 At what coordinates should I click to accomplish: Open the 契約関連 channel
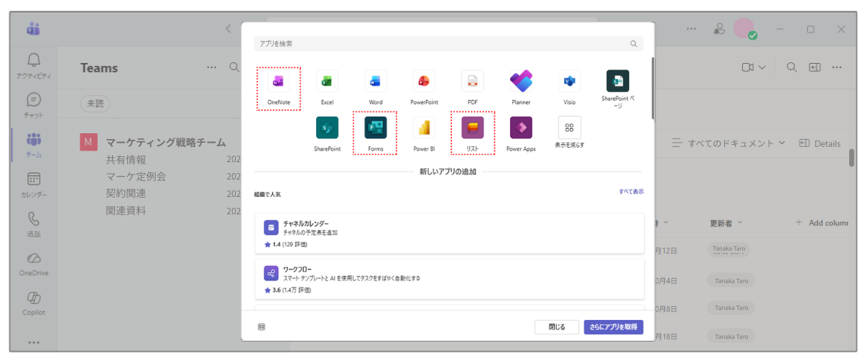(x=126, y=194)
